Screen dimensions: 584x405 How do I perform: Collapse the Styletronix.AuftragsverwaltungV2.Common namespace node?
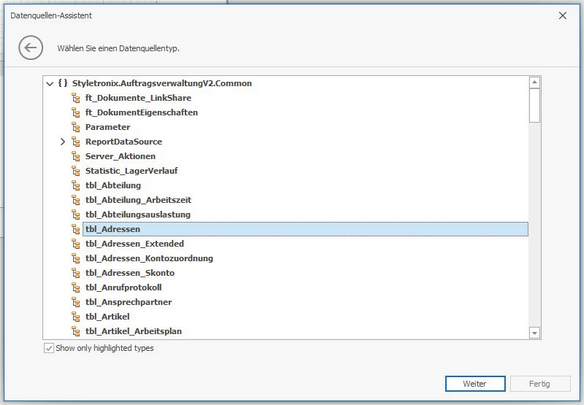pos(50,83)
